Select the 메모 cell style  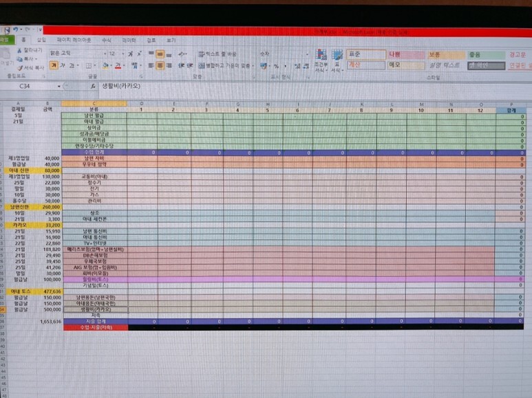point(406,65)
